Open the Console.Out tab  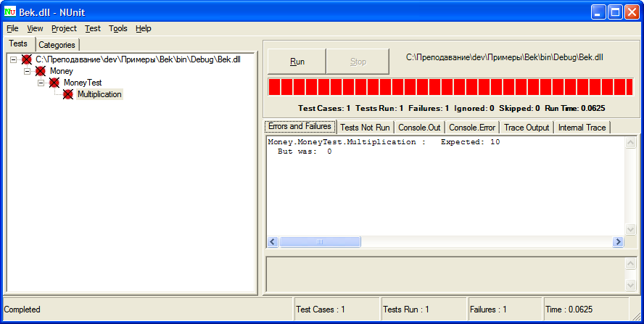(419, 128)
